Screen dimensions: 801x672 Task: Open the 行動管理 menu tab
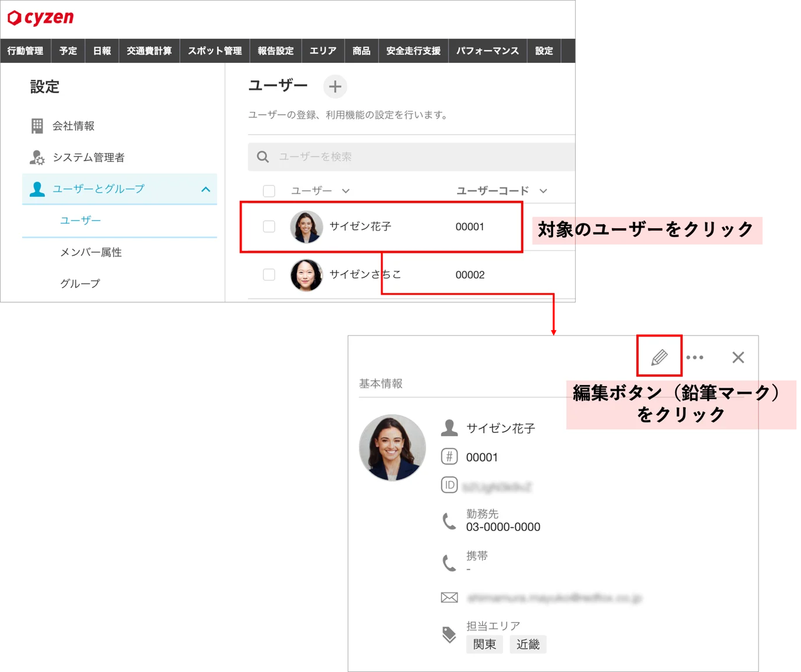26,51
